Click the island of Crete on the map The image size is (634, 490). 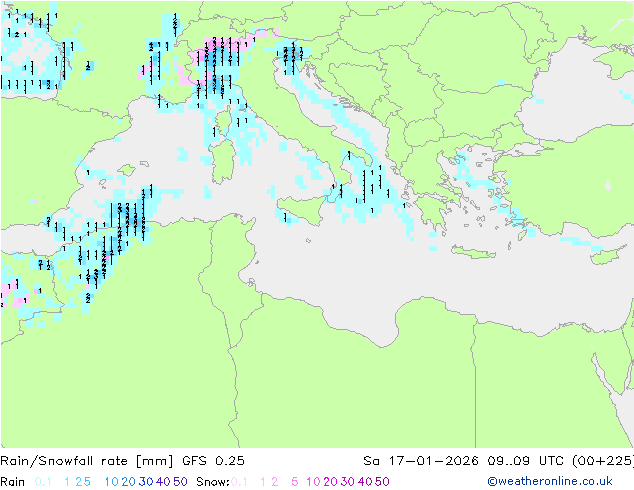(473, 252)
